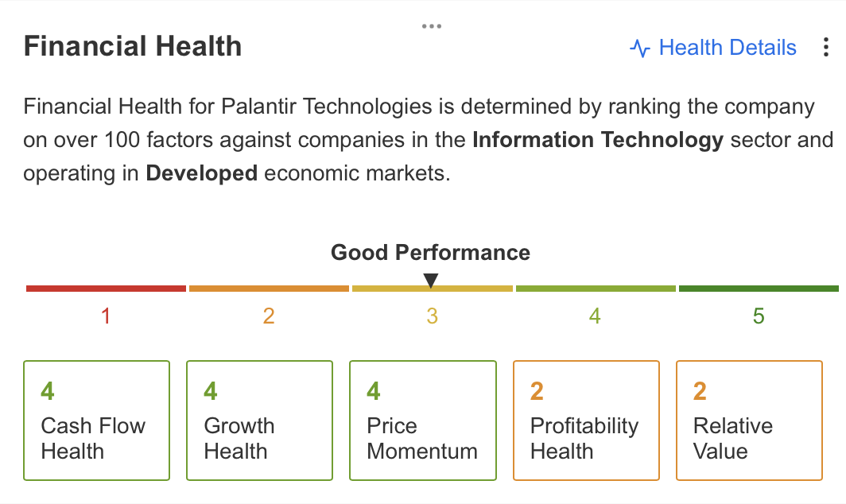This screenshot has width=846, height=504.
Task: Click the orange segment of rating scale
Action: tap(269, 289)
